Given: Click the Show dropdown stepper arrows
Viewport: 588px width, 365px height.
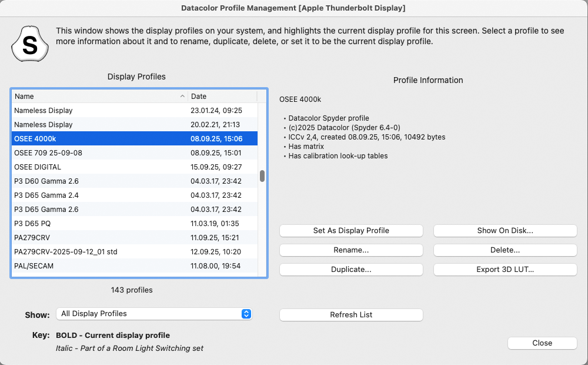Looking at the screenshot, I should point(246,314).
